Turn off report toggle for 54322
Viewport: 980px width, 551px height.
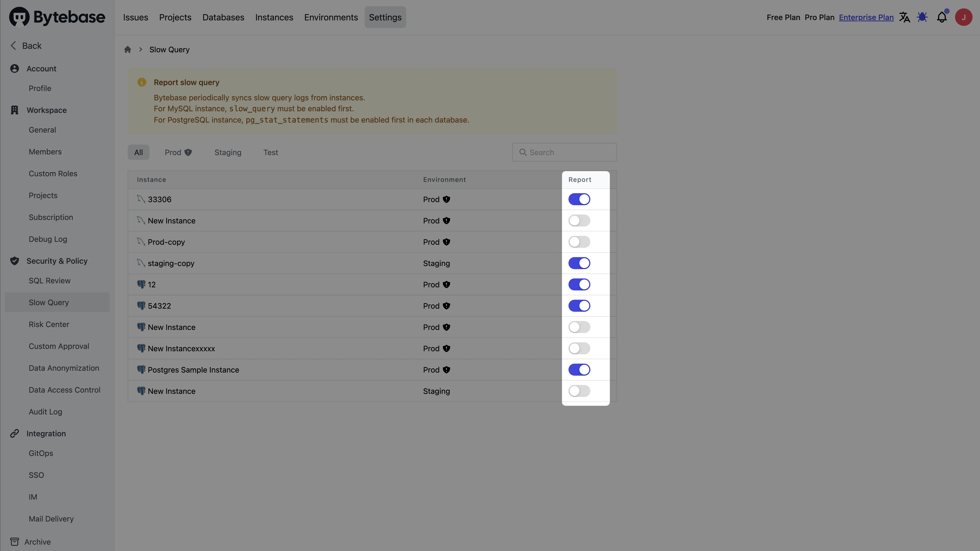(579, 306)
